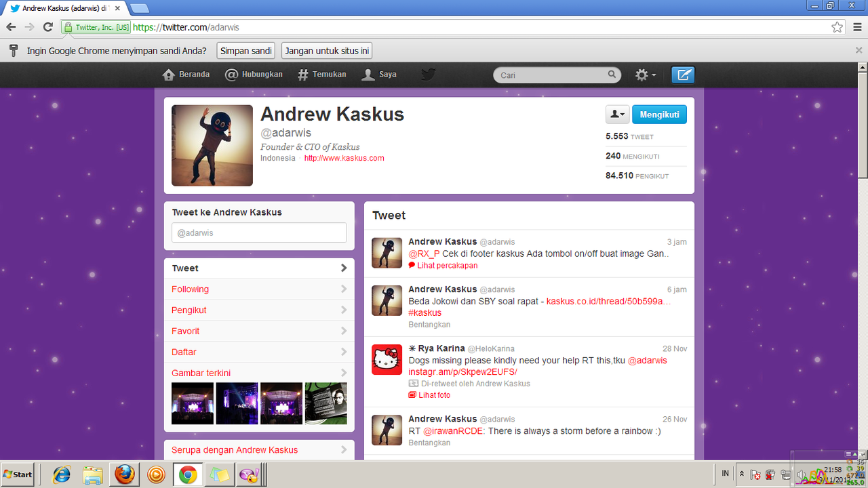The height and width of the screenshot is (488, 868).
Task: Click the page scrollbar down arrow
Action: click(x=863, y=455)
